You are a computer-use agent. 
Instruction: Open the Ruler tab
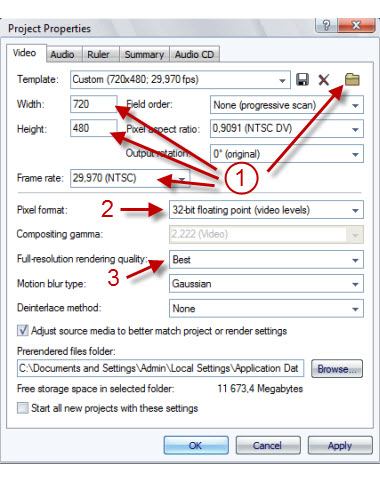click(x=100, y=55)
